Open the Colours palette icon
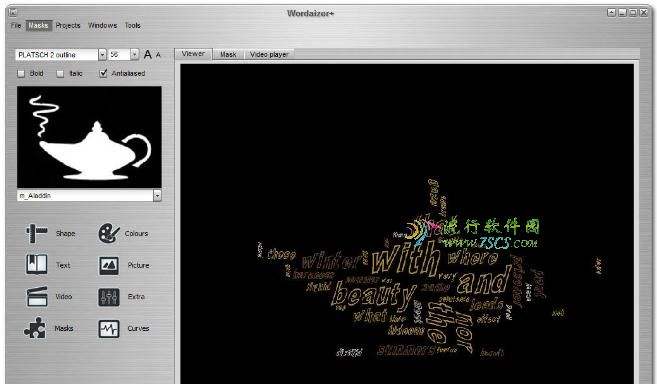Viewport: 657px width, 384px height. (109, 234)
